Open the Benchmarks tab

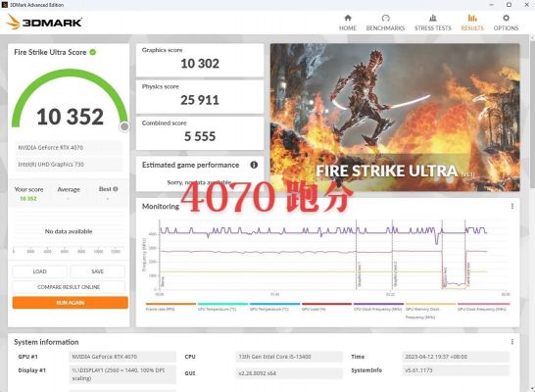(385, 23)
